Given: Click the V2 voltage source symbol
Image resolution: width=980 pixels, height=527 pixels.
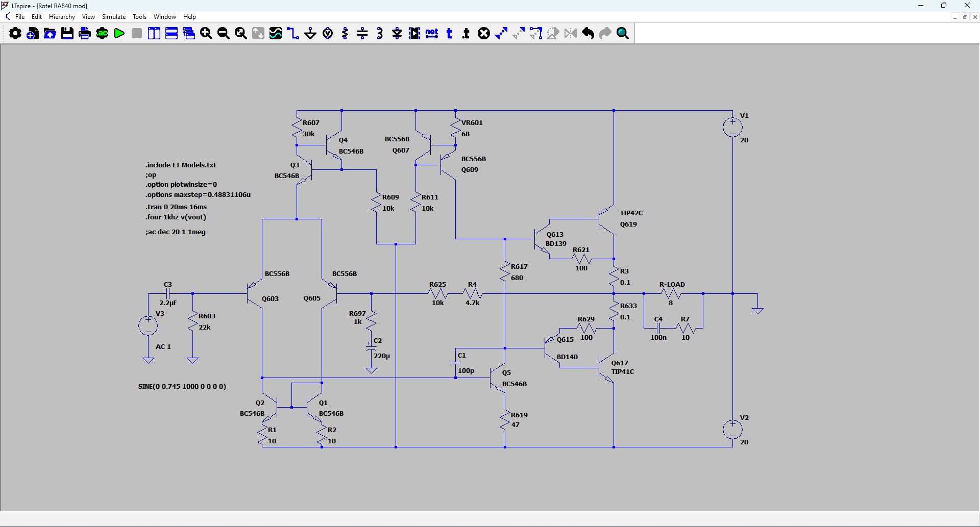Looking at the screenshot, I should coord(732,429).
